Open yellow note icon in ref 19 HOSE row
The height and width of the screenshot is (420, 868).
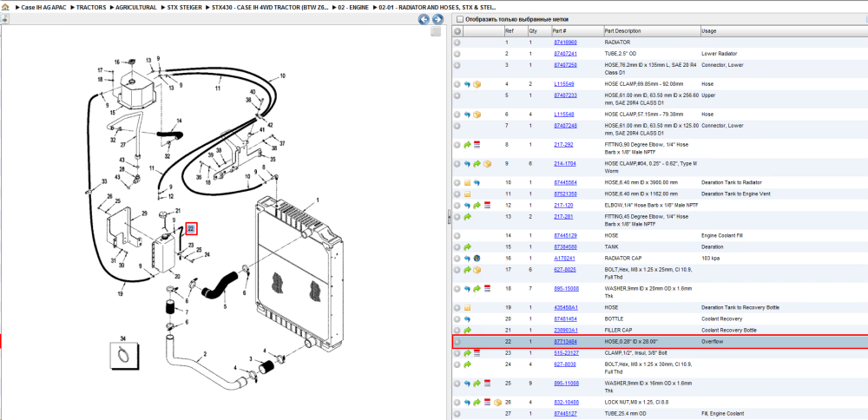pos(467,308)
